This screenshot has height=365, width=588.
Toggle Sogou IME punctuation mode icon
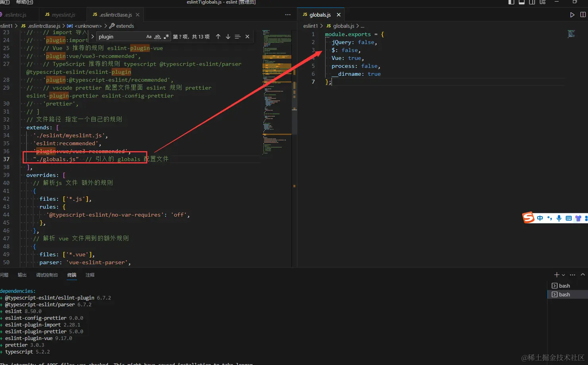tap(549, 218)
